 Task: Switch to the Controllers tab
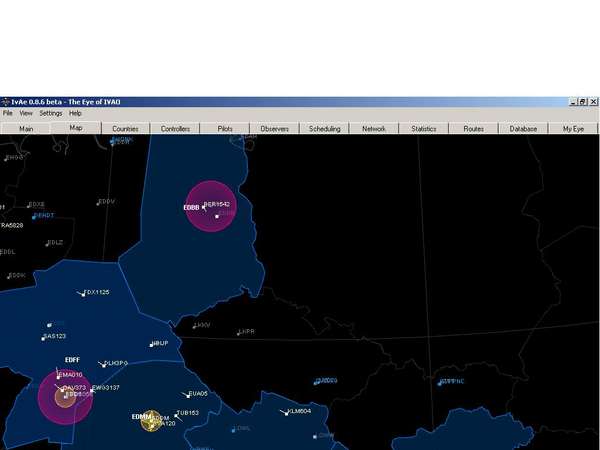pyautogui.click(x=175, y=129)
